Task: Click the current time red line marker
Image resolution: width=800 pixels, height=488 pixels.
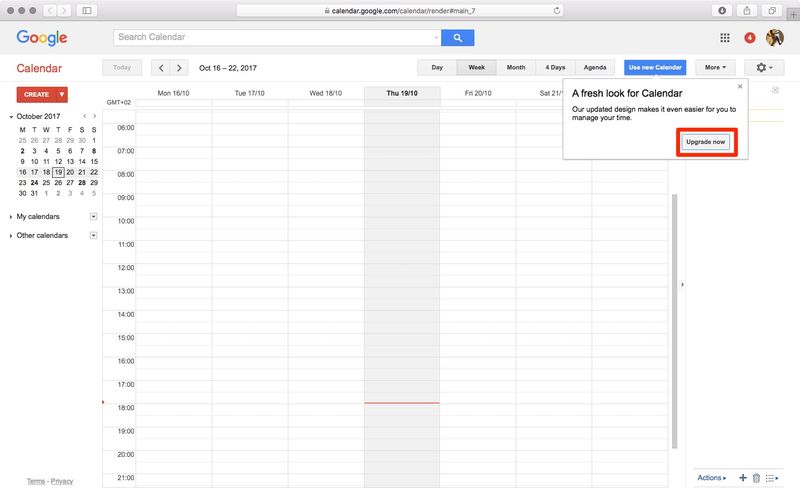Action: 402,403
